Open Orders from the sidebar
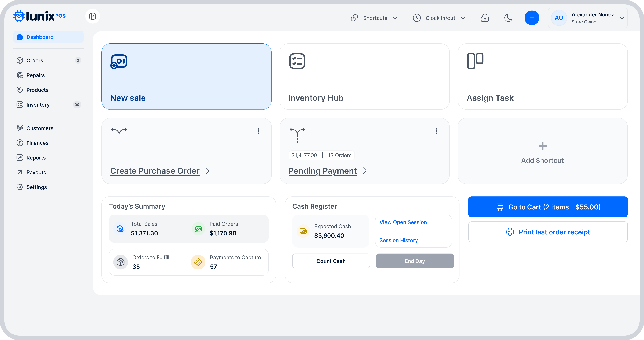Image resolution: width=644 pixels, height=340 pixels. pyautogui.click(x=35, y=60)
